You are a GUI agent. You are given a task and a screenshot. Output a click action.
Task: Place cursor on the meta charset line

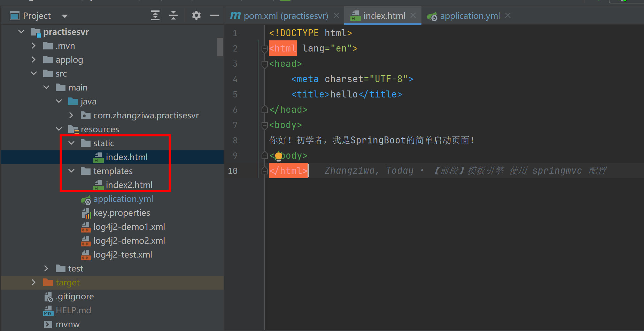point(352,79)
